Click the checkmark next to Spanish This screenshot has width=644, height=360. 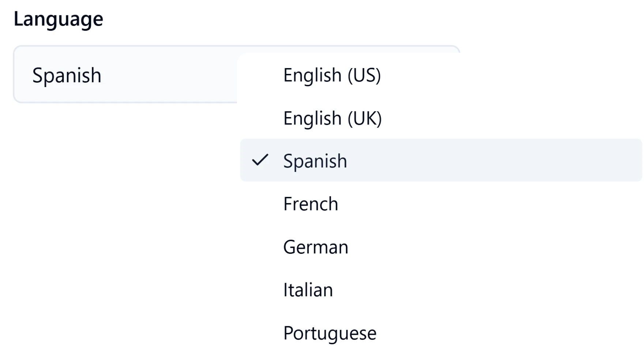click(x=261, y=161)
